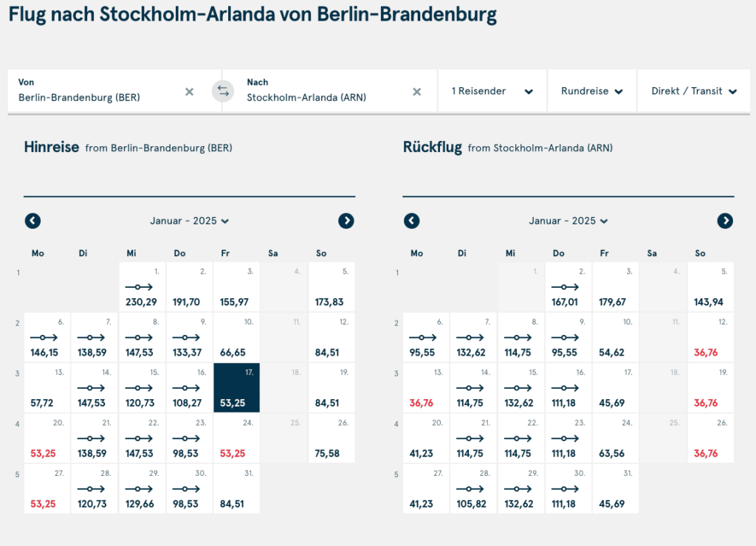Clear the Von Berlin-Brandenburg field
This screenshot has width=756, height=546.
coord(189,91)
